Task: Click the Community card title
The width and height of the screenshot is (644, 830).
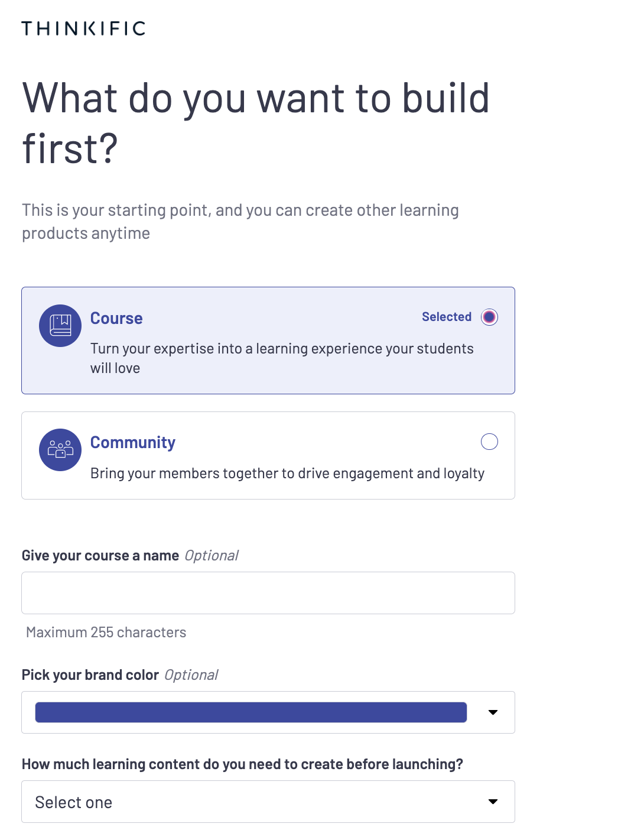Action: pos(133,443)
